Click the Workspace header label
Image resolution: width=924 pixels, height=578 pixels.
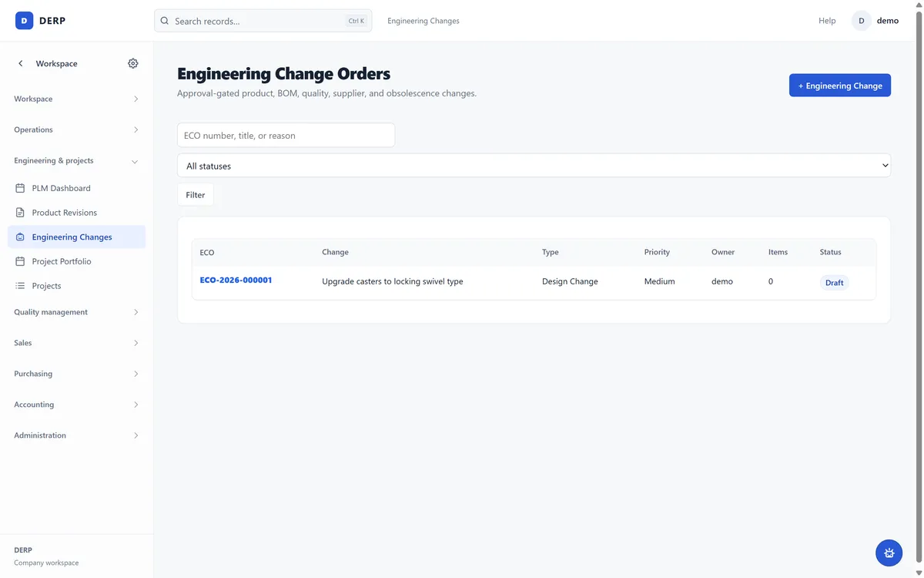[x=56, y=63]
